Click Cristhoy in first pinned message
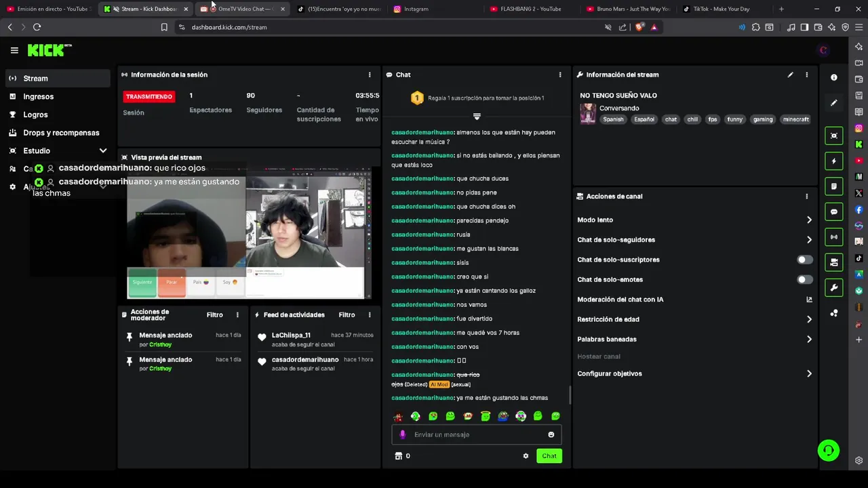The height and width of the screenshot is (488, 868). point(161,345)
